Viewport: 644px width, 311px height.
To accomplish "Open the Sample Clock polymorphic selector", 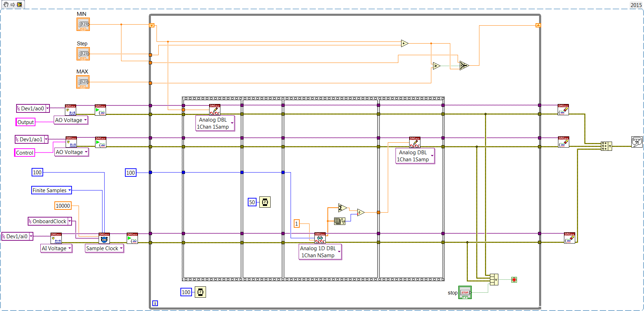I will [104, 248].
